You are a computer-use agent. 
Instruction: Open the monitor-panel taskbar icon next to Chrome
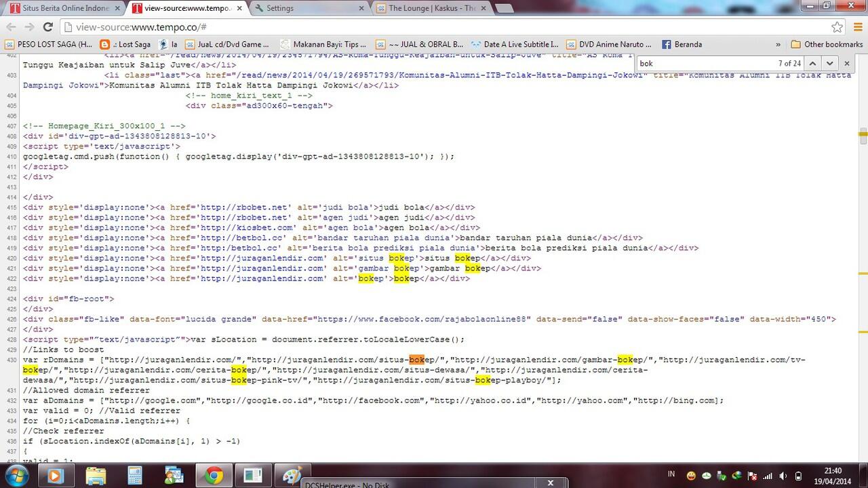point(254,476)
